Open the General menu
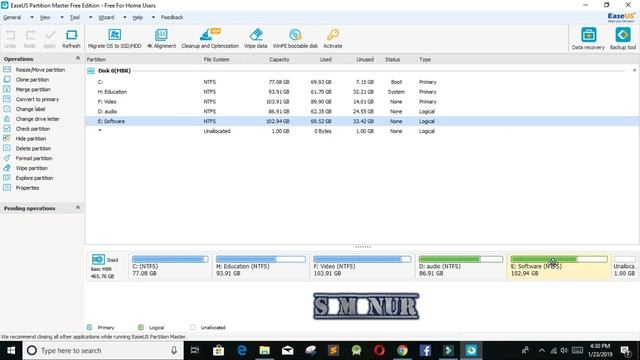The height and width of the screenshot is (360, 640). (x=12, y=18)
